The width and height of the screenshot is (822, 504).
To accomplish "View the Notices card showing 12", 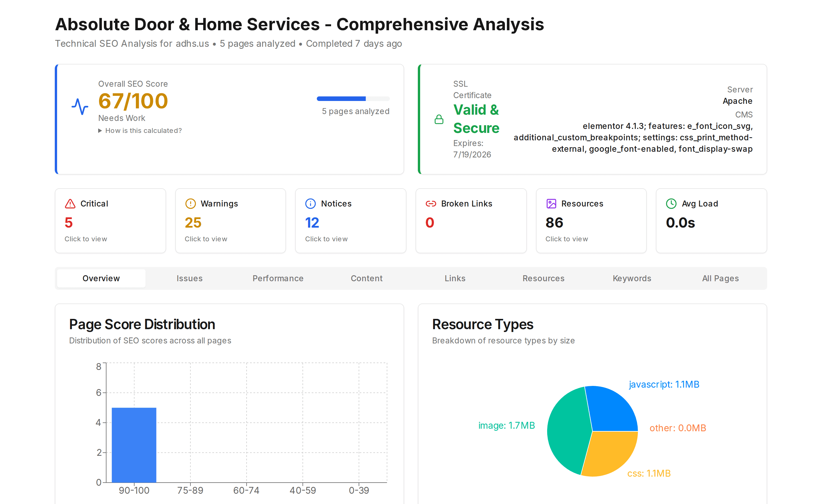I will pos(350,221).
